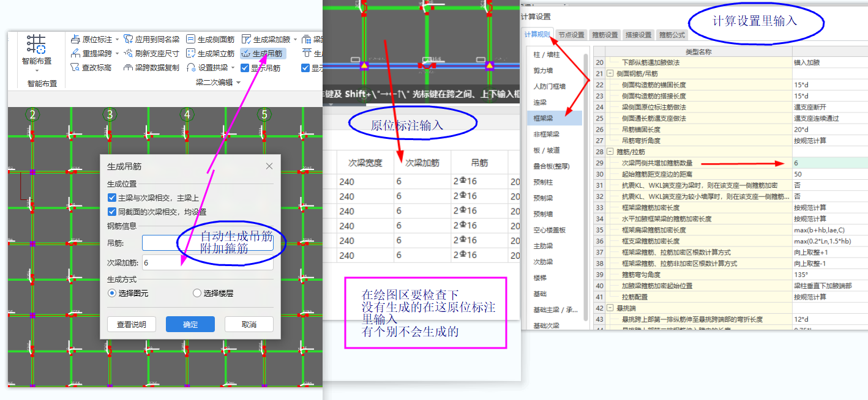This screenshot has height=400, width=868.
Task: Click the 次梁加筋 column header
Action: [422, 163]
